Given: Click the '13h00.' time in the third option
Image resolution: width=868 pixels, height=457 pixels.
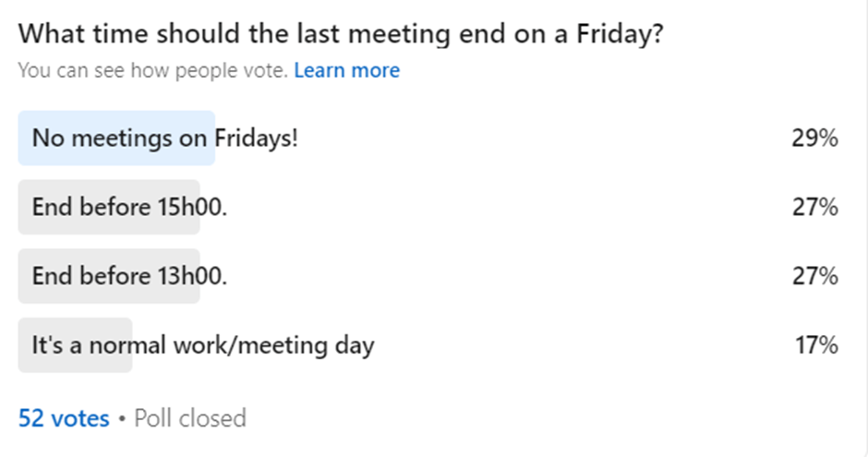Looking at the screenshot, I should [187, 276].
